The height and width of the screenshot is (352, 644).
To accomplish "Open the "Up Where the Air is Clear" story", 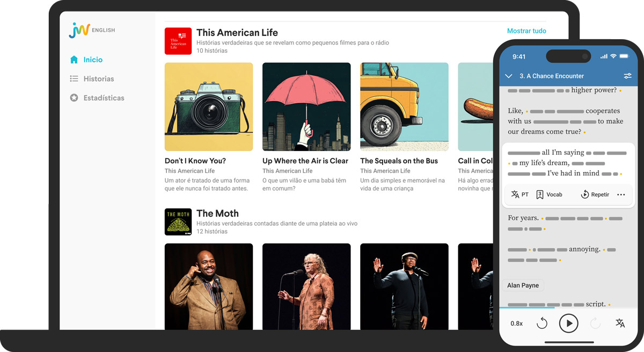I will [306, 107].
